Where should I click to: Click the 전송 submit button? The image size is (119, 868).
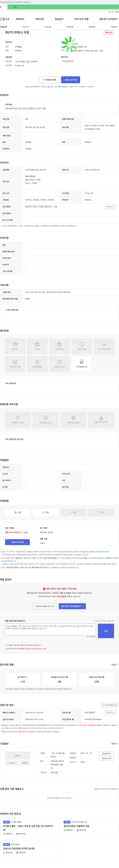point(106,631)
